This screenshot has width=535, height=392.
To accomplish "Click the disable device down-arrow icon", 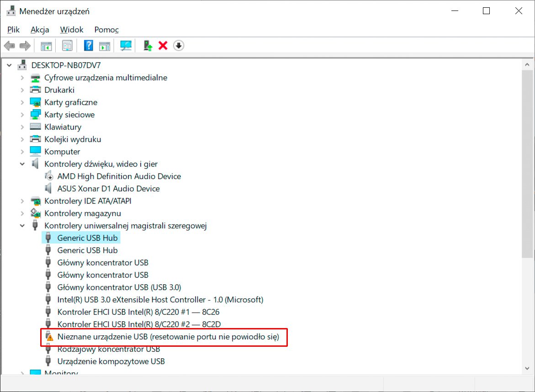I will [x=179, y=45].
